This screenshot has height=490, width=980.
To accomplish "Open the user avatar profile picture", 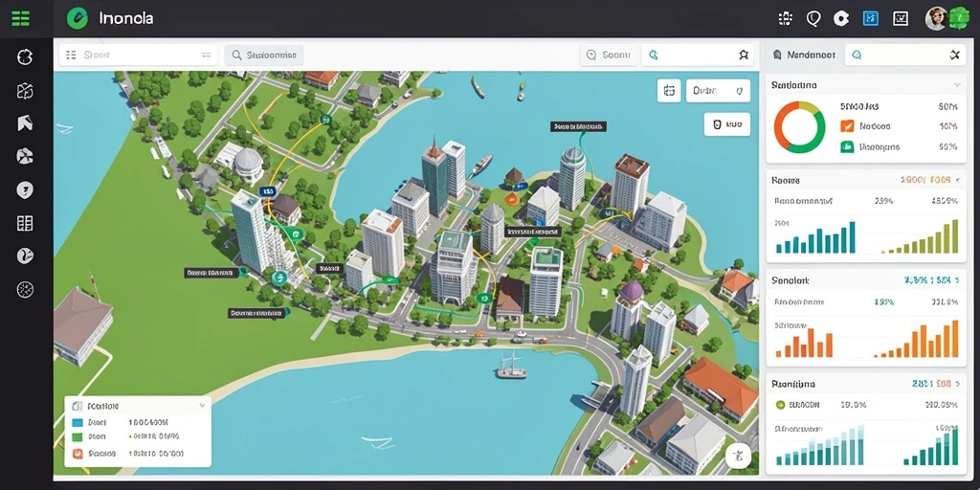I will point(936,19).
